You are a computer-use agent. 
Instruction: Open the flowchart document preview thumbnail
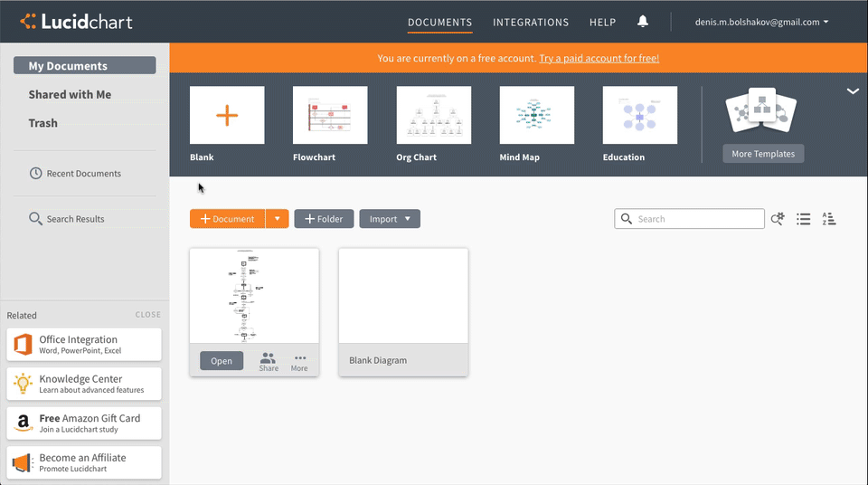254,296
